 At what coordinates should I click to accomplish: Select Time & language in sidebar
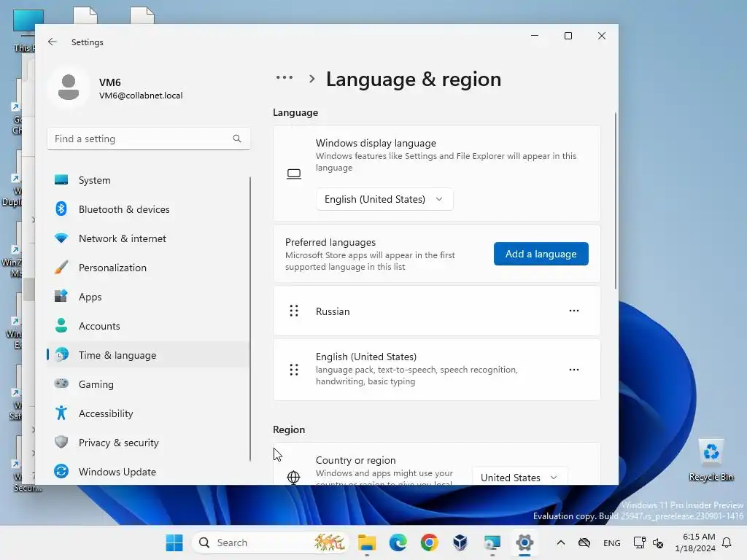click(x=148, y=355)
